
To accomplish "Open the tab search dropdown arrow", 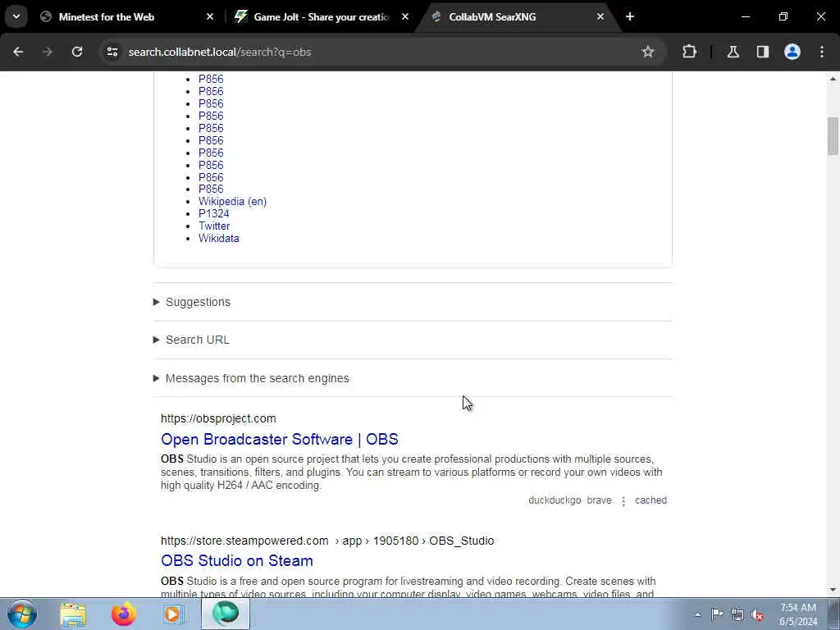I will click(x=16, y=16).
